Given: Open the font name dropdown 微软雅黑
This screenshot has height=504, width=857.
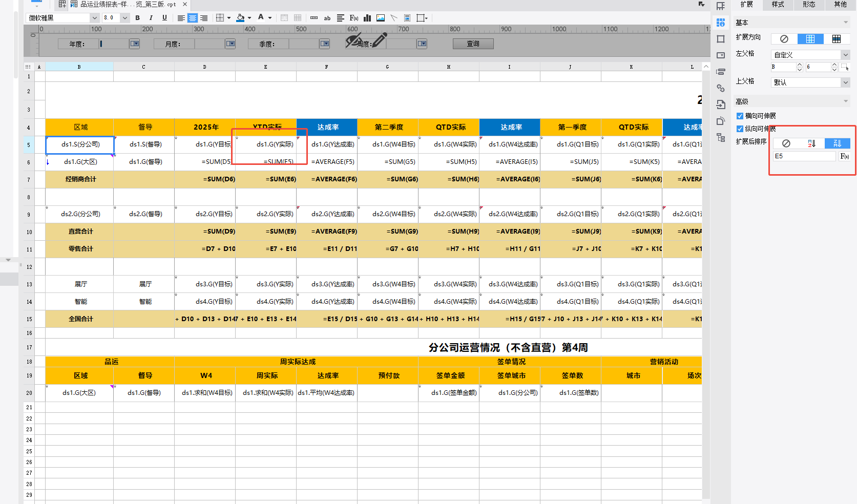Looking at the screenshot, I should coord(94,18).
